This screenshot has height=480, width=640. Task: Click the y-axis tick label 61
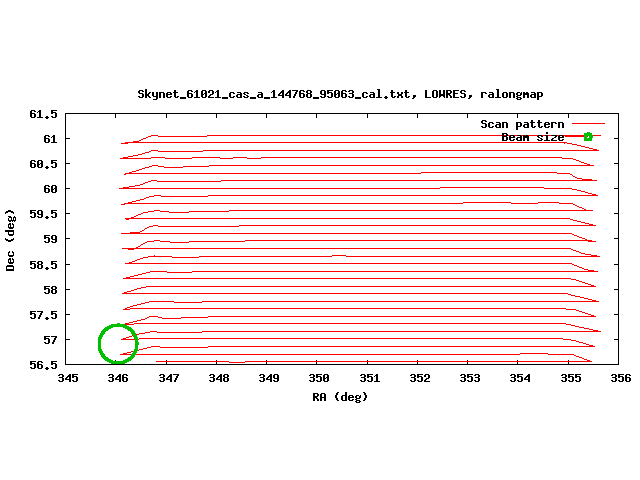coord(51,139)
